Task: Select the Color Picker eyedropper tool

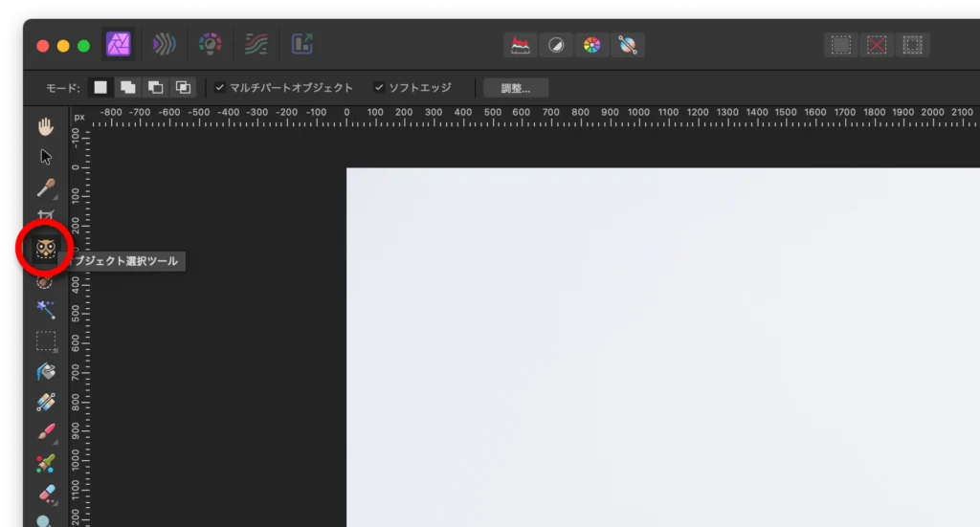Action: [46, 187]
